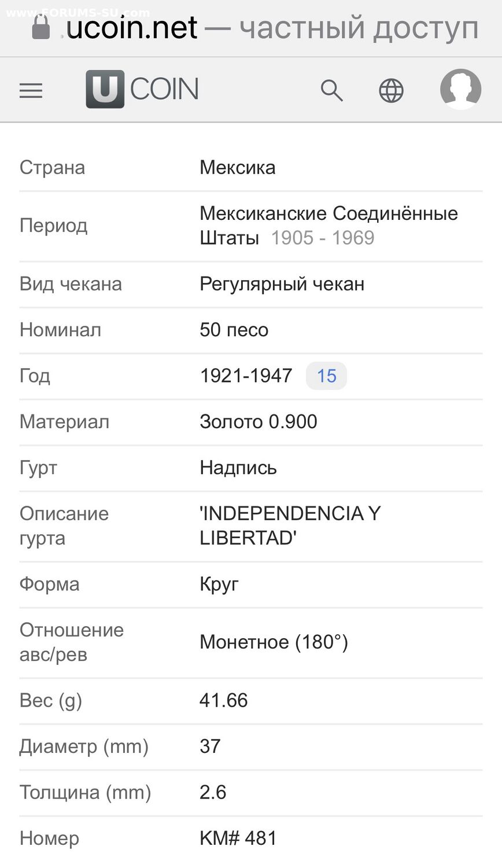This screenshot has width=502, height=868.
Task: Open the hamburger menu icon
Action: click(31, 90)
